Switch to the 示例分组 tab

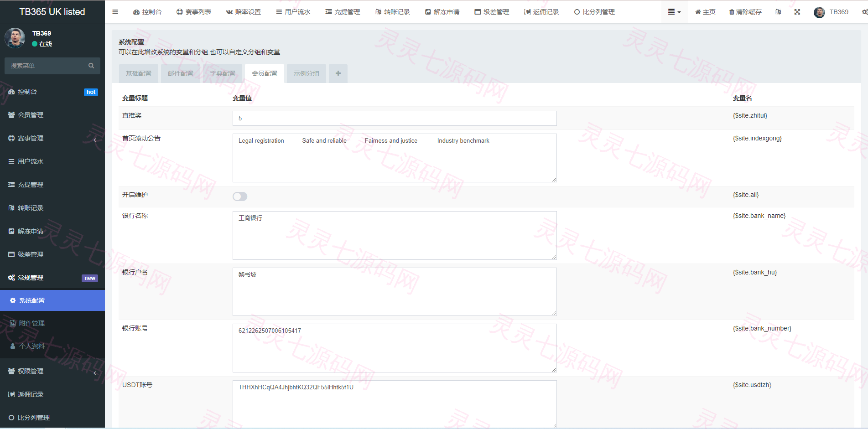(307, 73)
